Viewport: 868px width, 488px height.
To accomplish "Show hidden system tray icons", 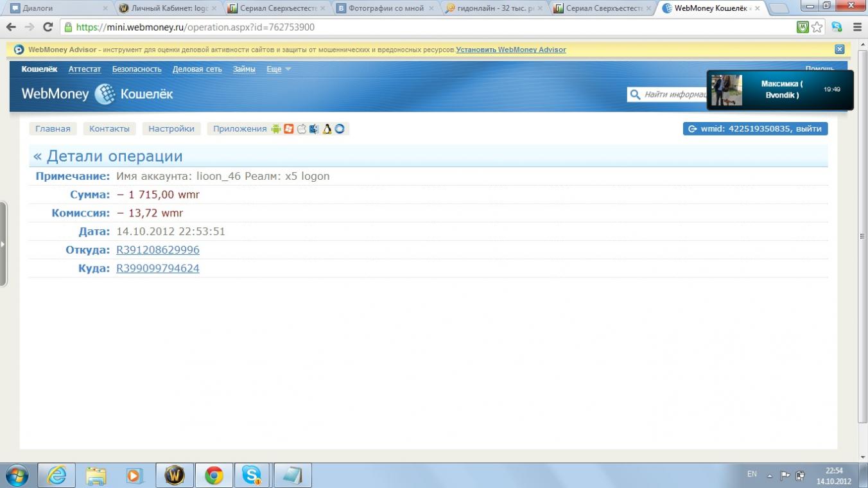I will (x=770, y=476).
